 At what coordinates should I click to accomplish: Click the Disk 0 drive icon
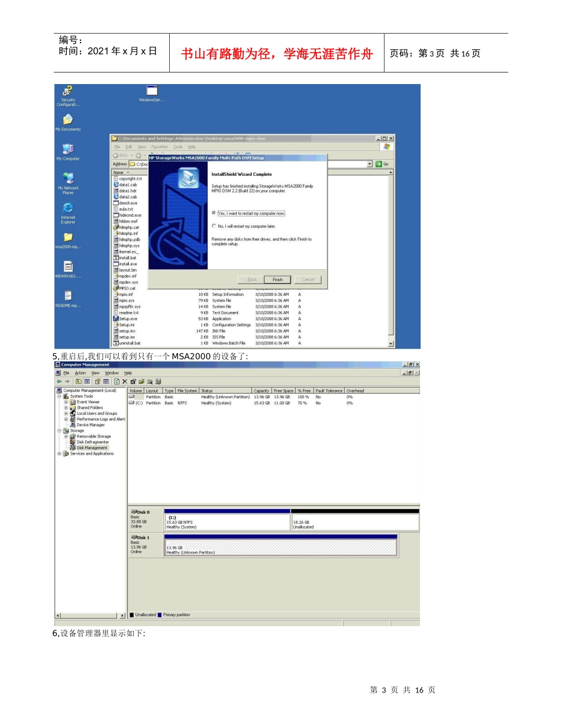click(134, 512)
